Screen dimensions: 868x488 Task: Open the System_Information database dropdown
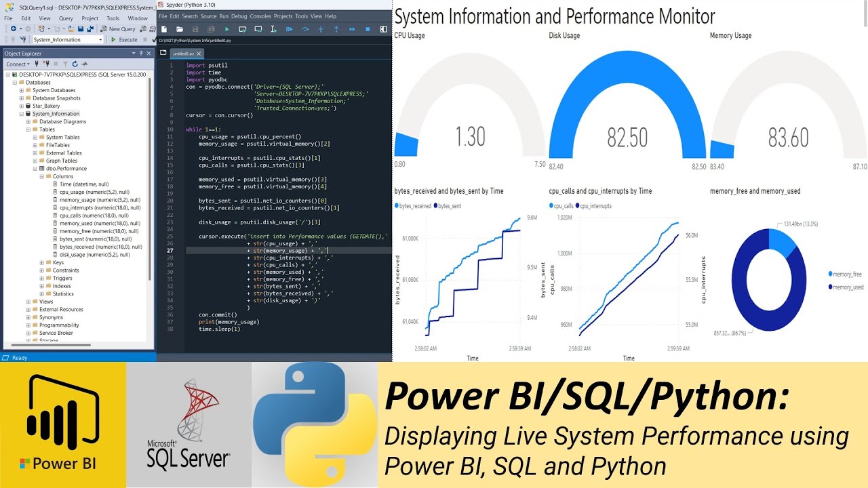(x=100, y=39)
